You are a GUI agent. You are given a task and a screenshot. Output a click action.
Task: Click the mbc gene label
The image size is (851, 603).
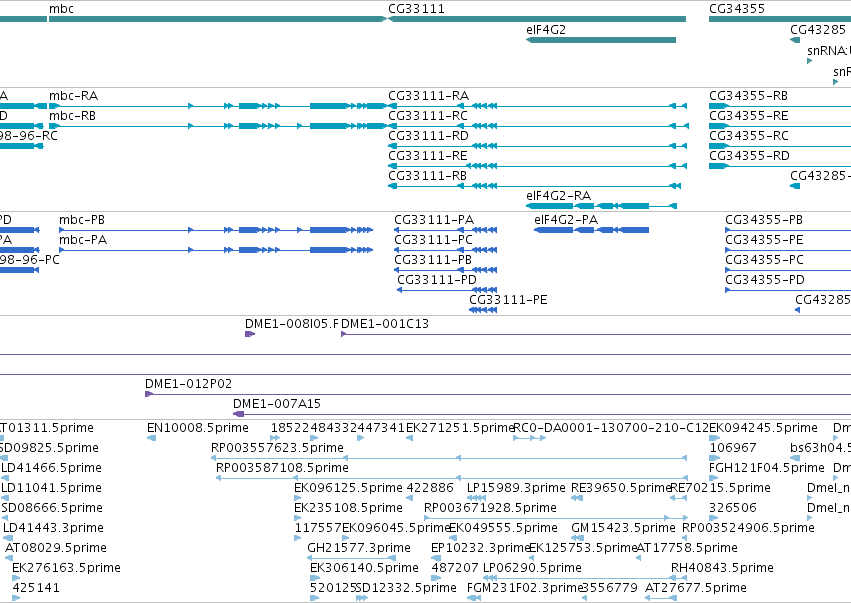point(61,9)
